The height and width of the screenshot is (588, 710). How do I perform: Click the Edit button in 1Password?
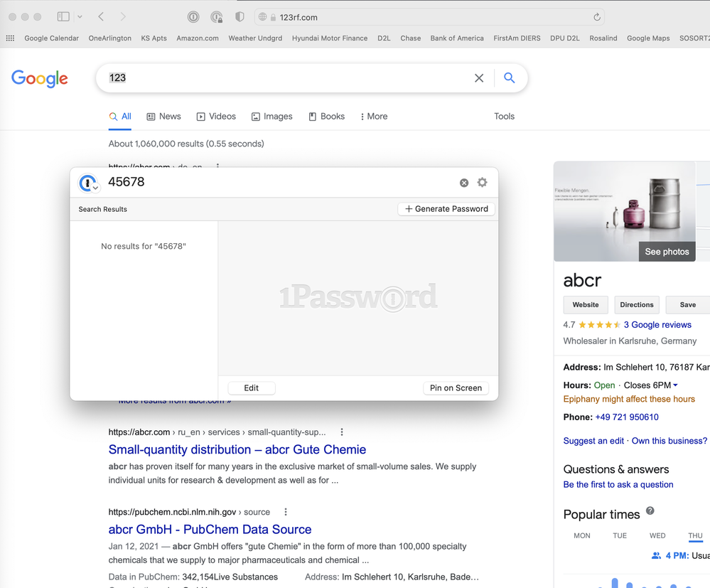(x=251, y=388)
